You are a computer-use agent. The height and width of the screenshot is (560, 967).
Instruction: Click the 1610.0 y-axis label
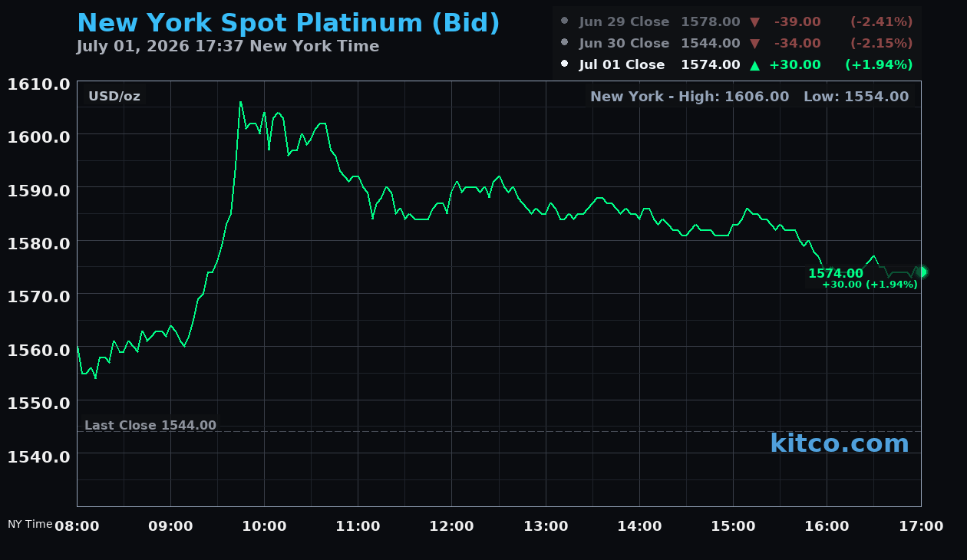(x=39, y=84)
